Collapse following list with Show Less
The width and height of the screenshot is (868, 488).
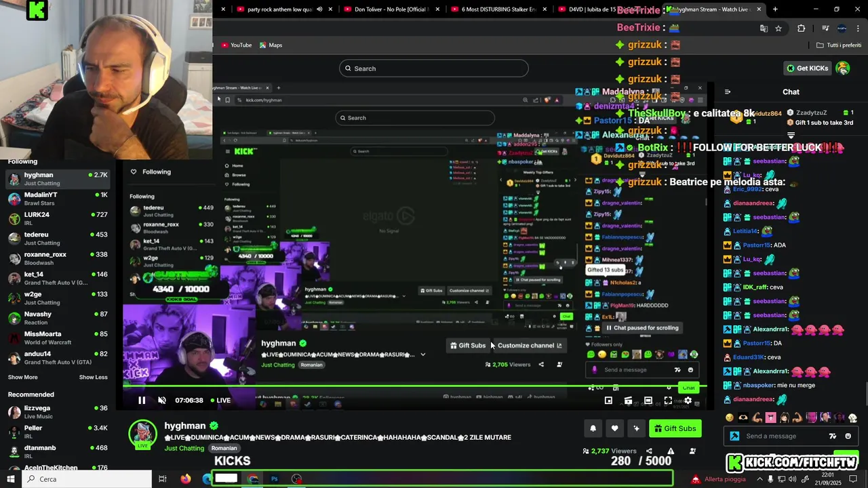94,377
